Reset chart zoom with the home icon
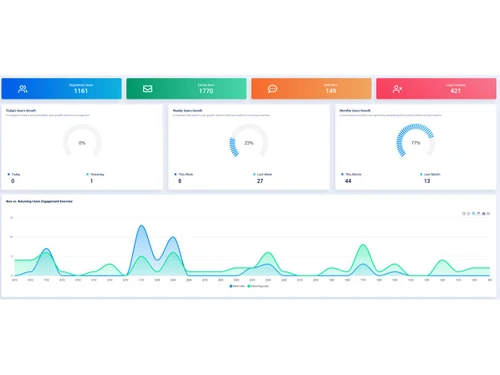 (x=484, y=213)
